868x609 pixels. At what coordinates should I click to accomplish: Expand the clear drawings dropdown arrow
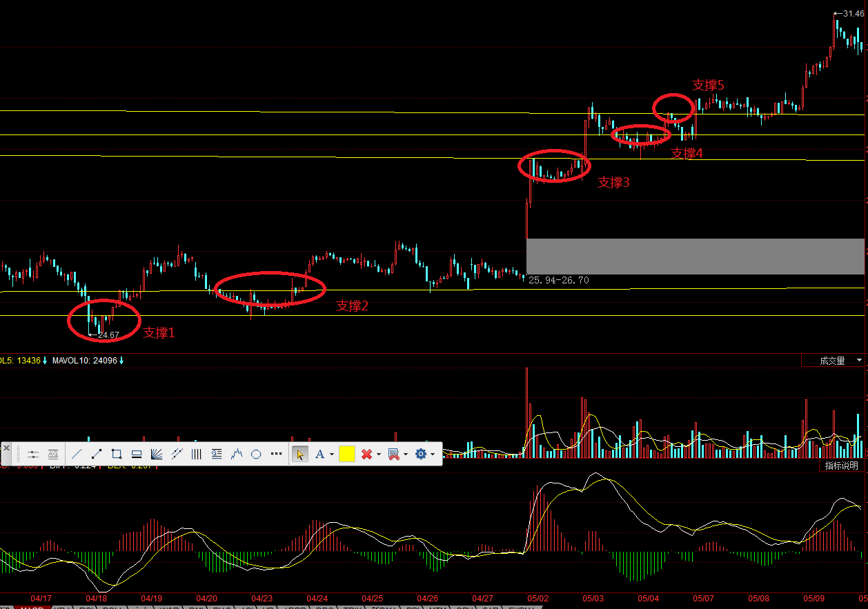coord(406,455)
